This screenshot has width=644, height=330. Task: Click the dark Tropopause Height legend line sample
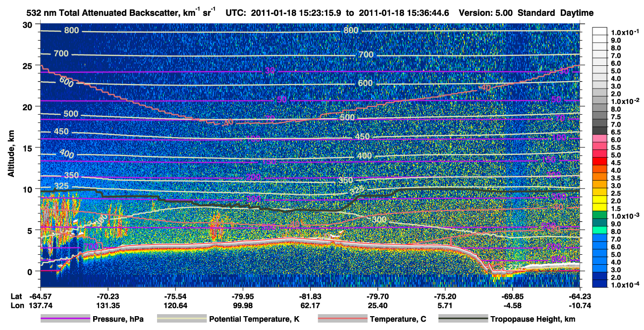tap(463, 319)
